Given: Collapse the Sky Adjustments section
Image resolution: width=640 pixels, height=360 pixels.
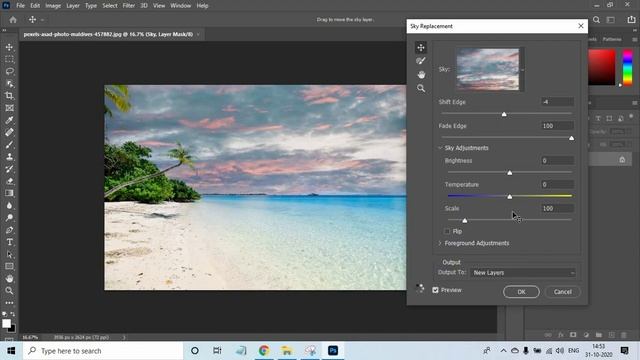Looking at the screenshot, I should tap(440, 148).
